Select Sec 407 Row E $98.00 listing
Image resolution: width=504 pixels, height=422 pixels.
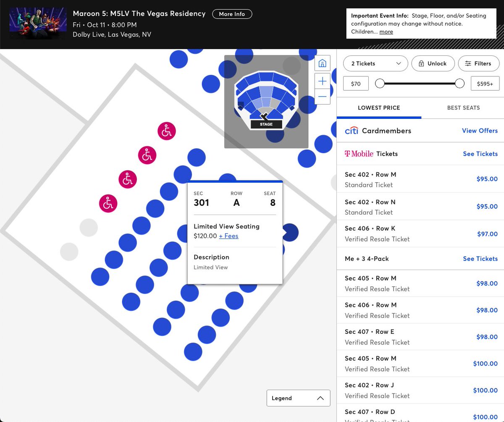tap(420, 337)
